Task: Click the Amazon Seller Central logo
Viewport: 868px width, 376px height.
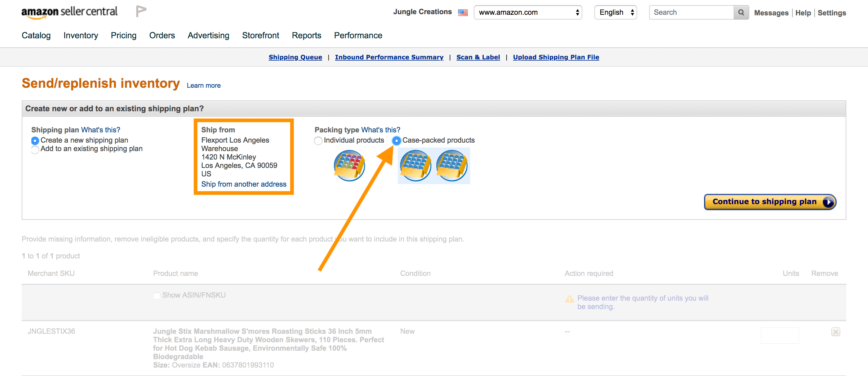Action: (x=69, y=12)
